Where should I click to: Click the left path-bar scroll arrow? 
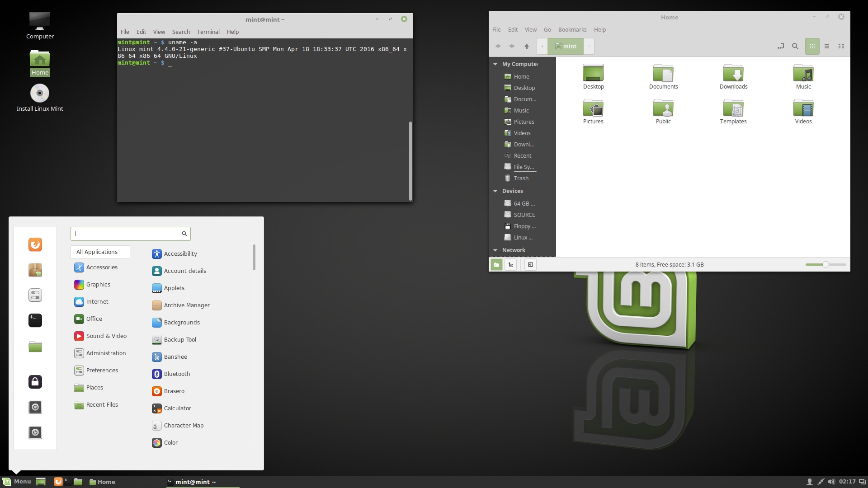pos(542,46)
